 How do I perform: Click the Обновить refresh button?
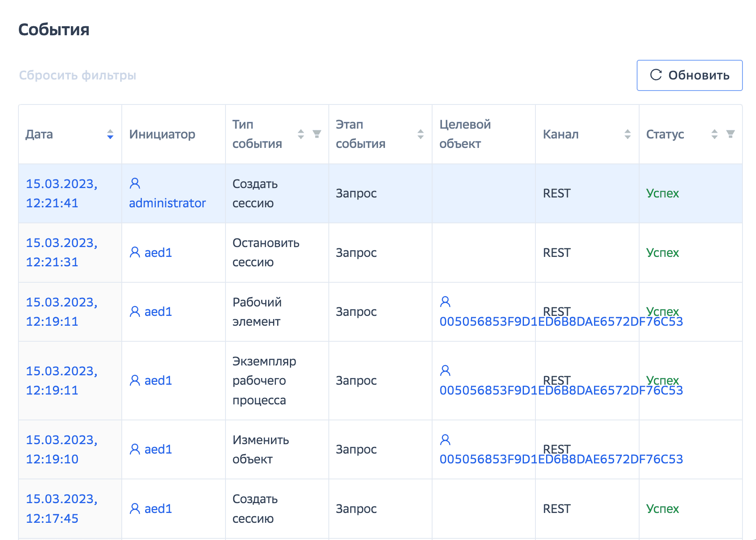click(689, 75)
